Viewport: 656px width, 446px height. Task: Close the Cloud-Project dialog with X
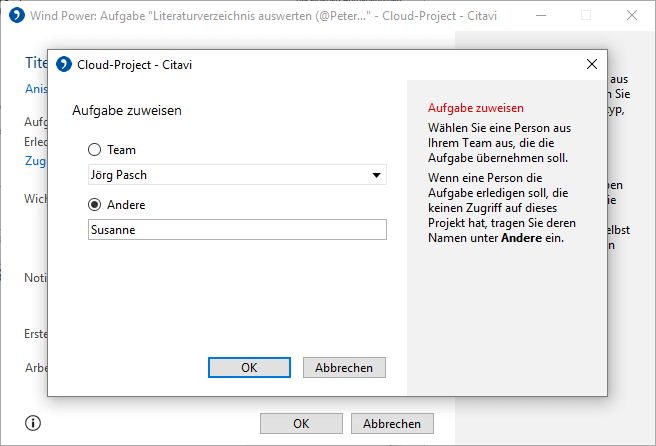coord(592,64)
